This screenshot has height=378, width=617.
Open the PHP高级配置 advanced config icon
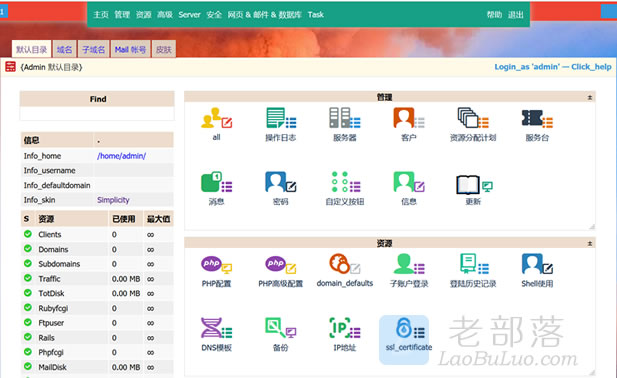[281, 265]
